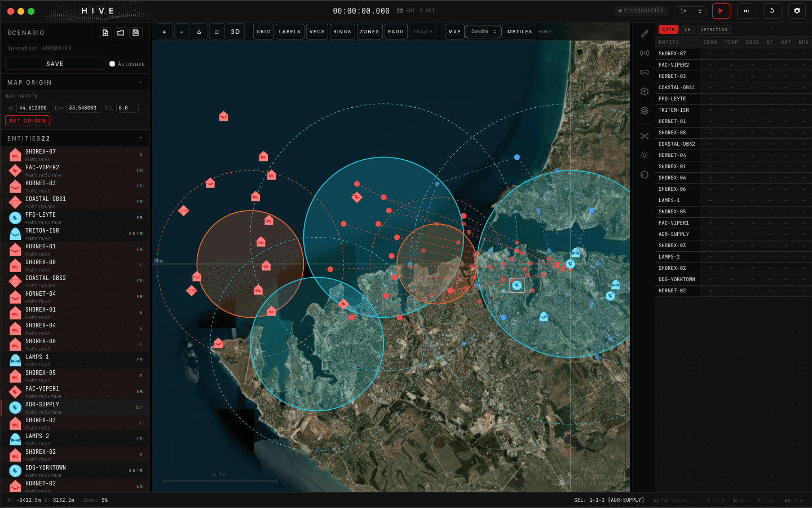This screenshot has width=812, height=508.
Task: Click the COASTAL-OBS1 icon in entity list
Action: [x=15, y=202]
